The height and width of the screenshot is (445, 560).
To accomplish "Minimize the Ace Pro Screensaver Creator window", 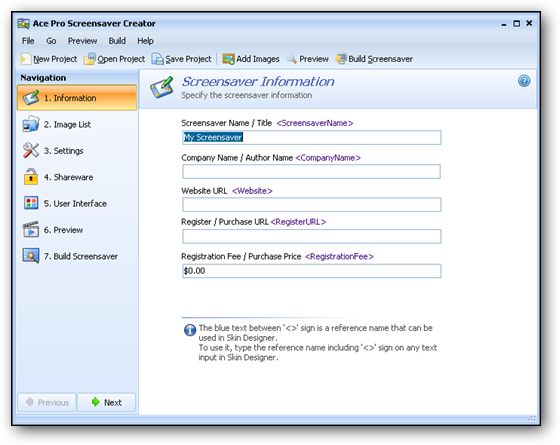I will [x=504, y=24].
